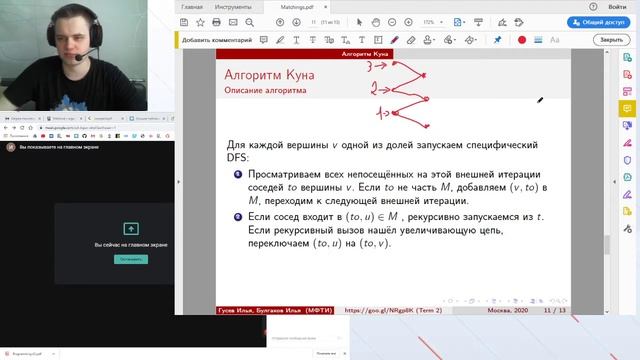Open the goo.gl link in slide footer
The width and height of the screenshot is (640, 360).
click(393, 310)
